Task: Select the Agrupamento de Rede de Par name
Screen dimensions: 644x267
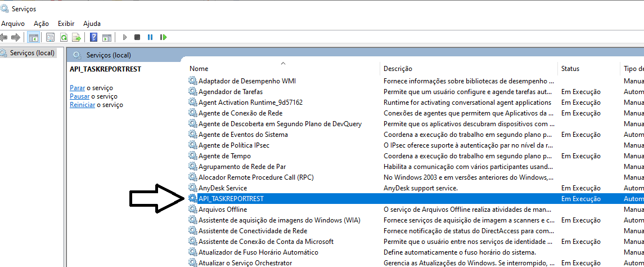Action: click(242, 167)
